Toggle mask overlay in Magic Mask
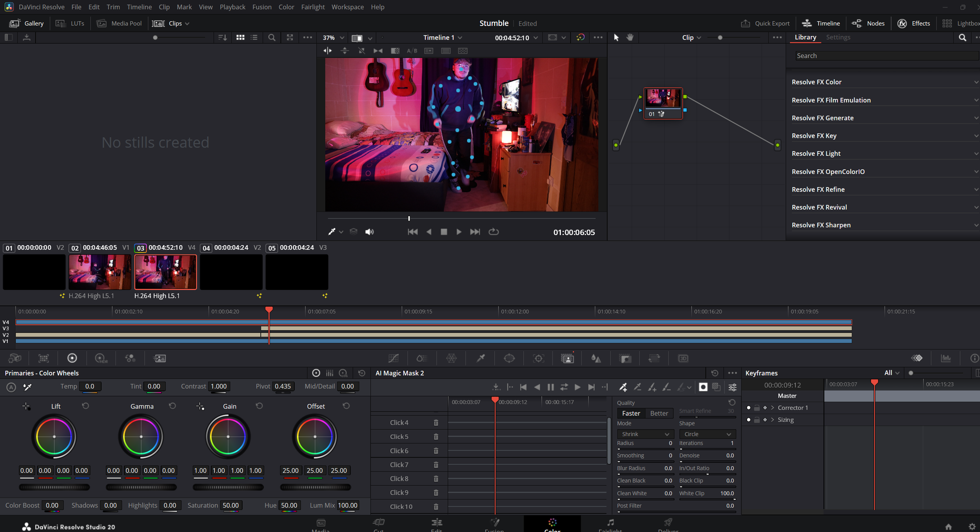980x532 pixels. click(703, 387)
